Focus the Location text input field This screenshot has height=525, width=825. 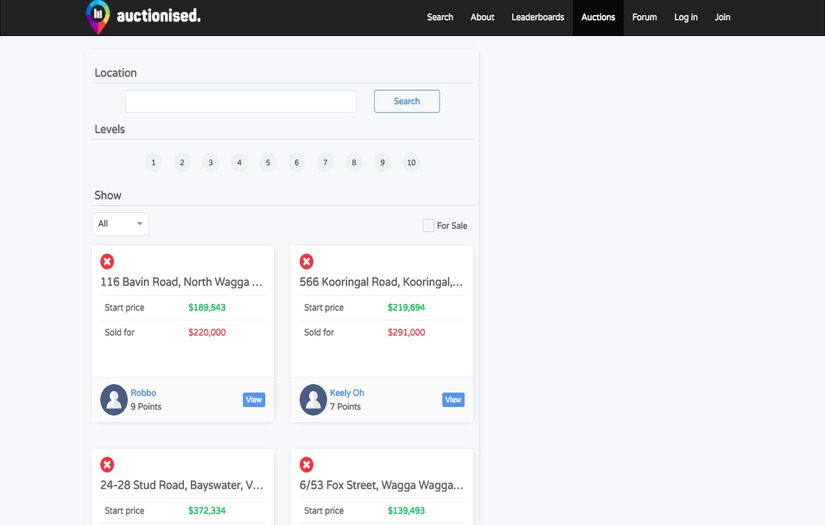(240, 101)
